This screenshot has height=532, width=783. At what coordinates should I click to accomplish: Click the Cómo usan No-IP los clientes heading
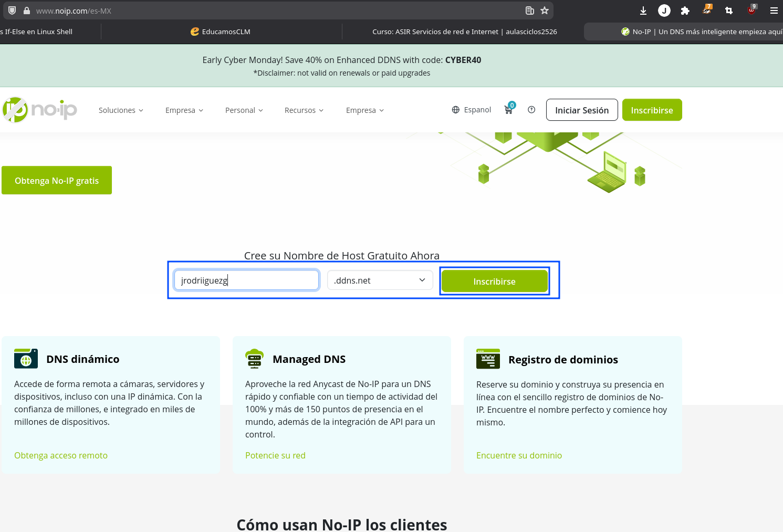click(x=342, y=524)
